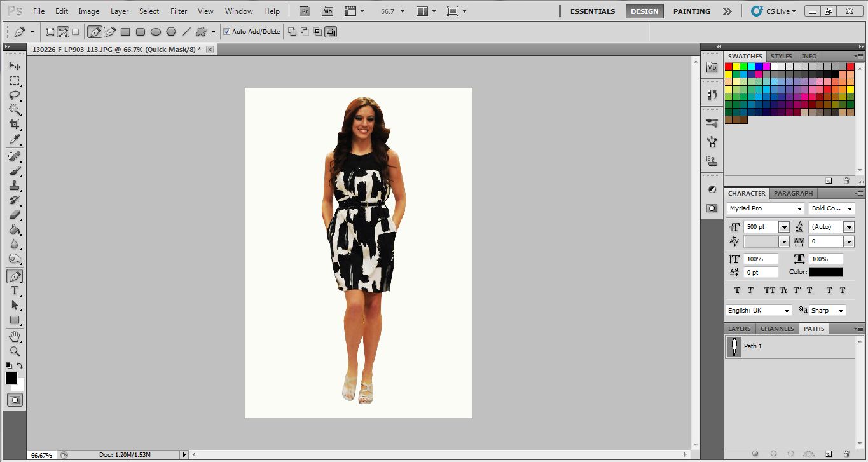The image size is (868, 462).
Task: Toggle Faux Italic text style
Action: pyautogui.click(x=750, y=290)
